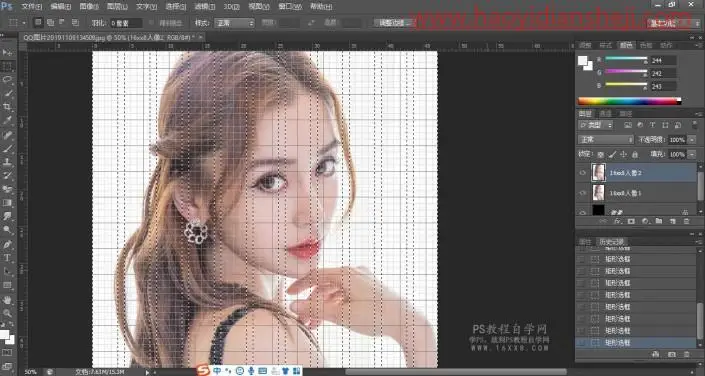Viewport: 705px width, 376px height.
Task: Click the red R channel slider
Action: [x=626, y=59]
